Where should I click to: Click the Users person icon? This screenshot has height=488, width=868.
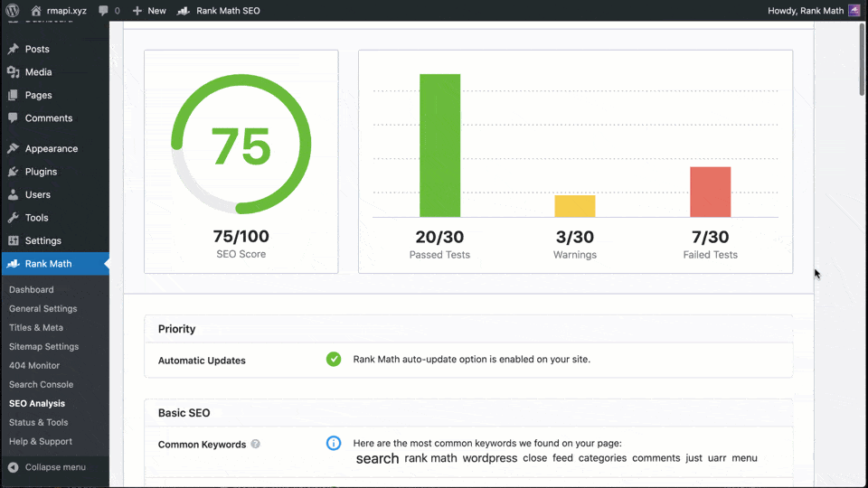(x=14, y=195)
